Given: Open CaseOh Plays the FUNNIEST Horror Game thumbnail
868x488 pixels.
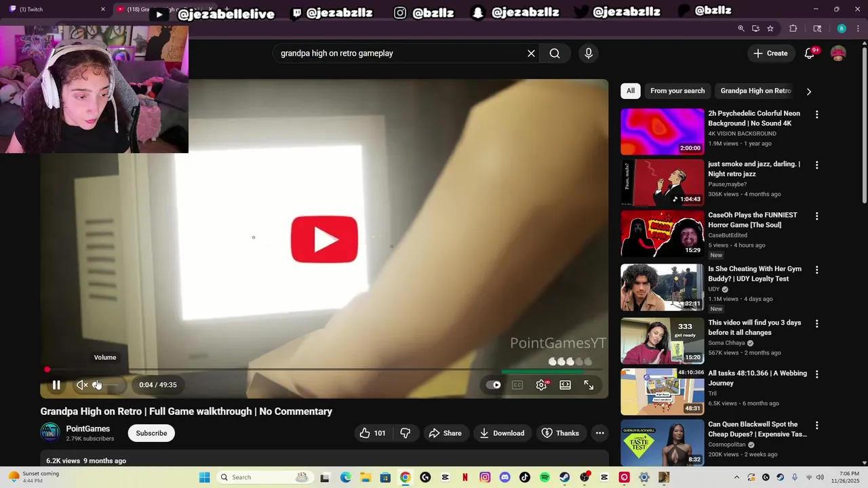Looking at the screenshot, I should tap(663, 233).
